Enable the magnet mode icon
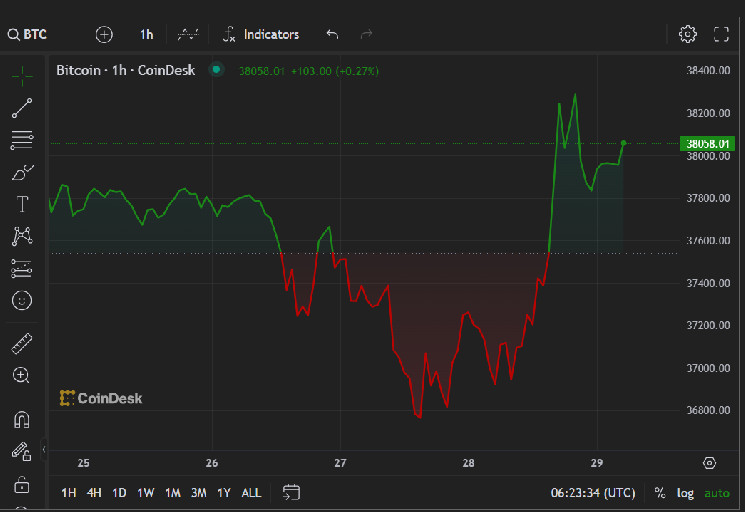Screen dimensions: 745x512 click(x=22, y=420)
